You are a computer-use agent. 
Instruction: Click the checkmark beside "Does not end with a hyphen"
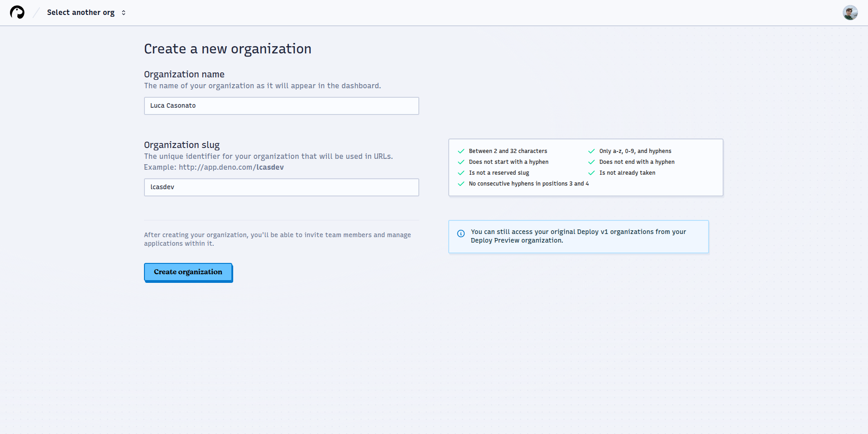591,162
